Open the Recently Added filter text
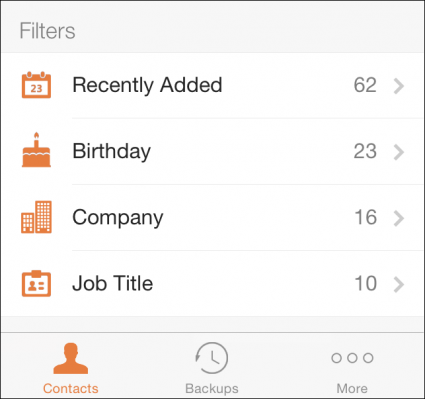The height and width of the screenshot is (399, 425). (147, 86)
